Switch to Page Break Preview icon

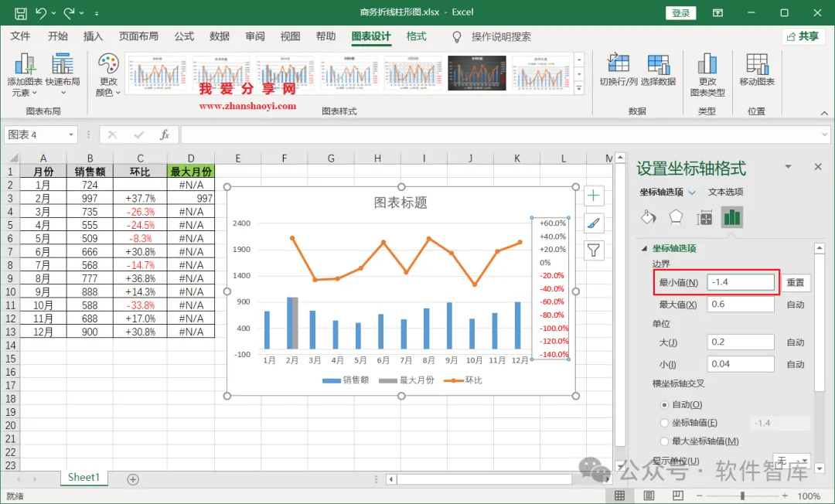(677, 495)
